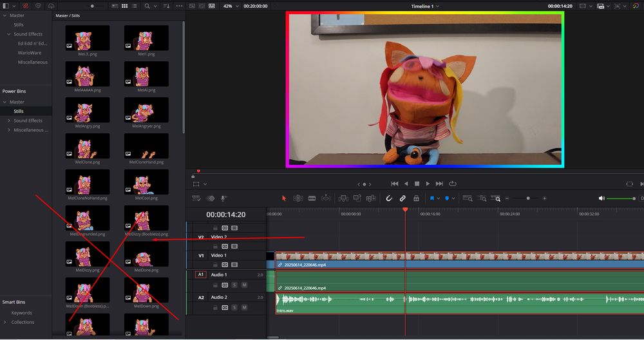Adjust media pool thumbnail size slider

[x=92, y=6]
